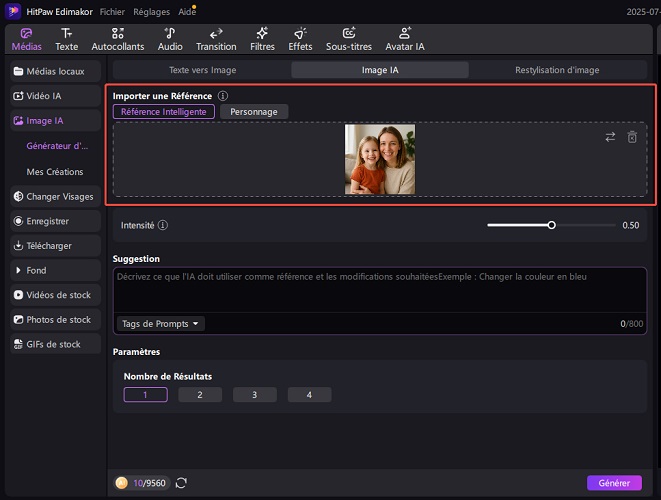Image resolution: width=661 pixels, height=500 pixels.
Task: Open the Sous-titres panel
Action: tap(349, 40)
